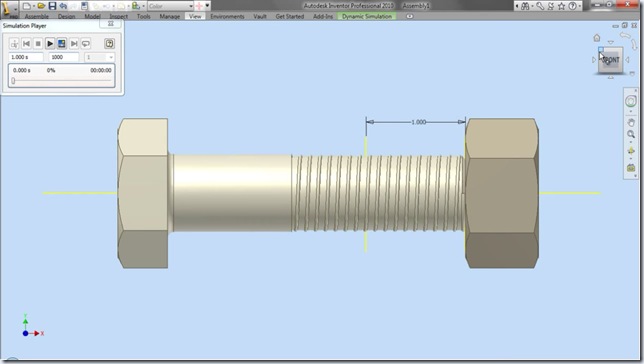This screenshot has width=644, height=364.
Task: Click the 1.000 dimension label above the bolt
Action: click(x=419, y=122)
